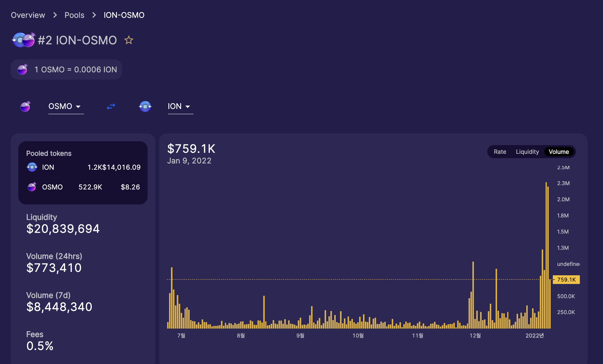Click ION icon in Pooled tokens
The width and height of the screenshot is (603, 364).
[x=32, y=167]
